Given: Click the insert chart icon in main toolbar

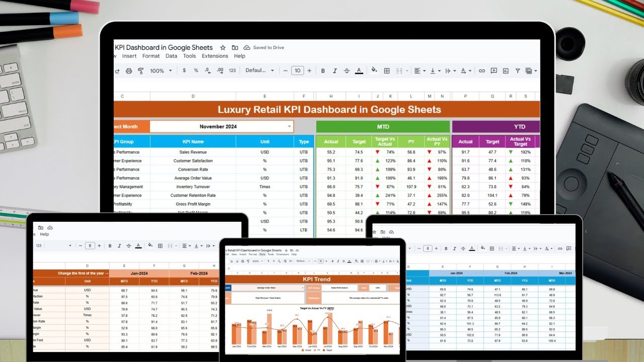Looking at the screenshot, I should pyautogui.click(x=506, y=71).
